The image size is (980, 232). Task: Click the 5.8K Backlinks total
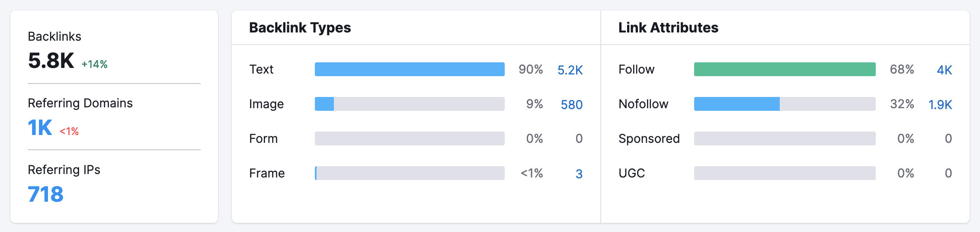coord(51,61)
